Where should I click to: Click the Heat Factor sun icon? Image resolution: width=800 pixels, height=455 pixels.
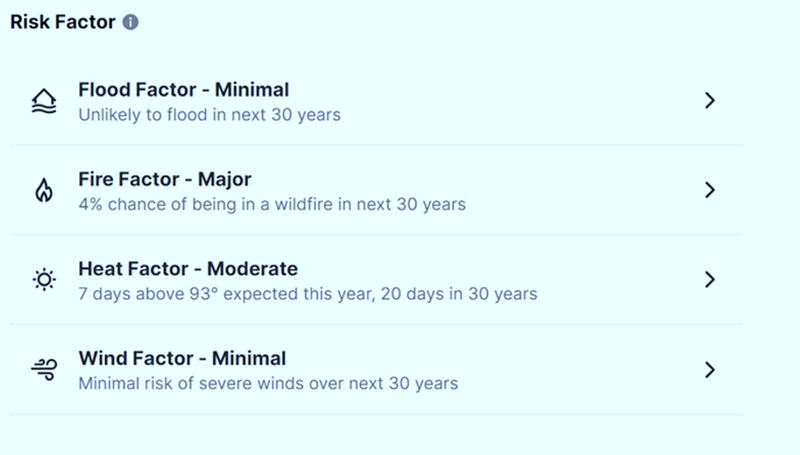click(43, 280)
